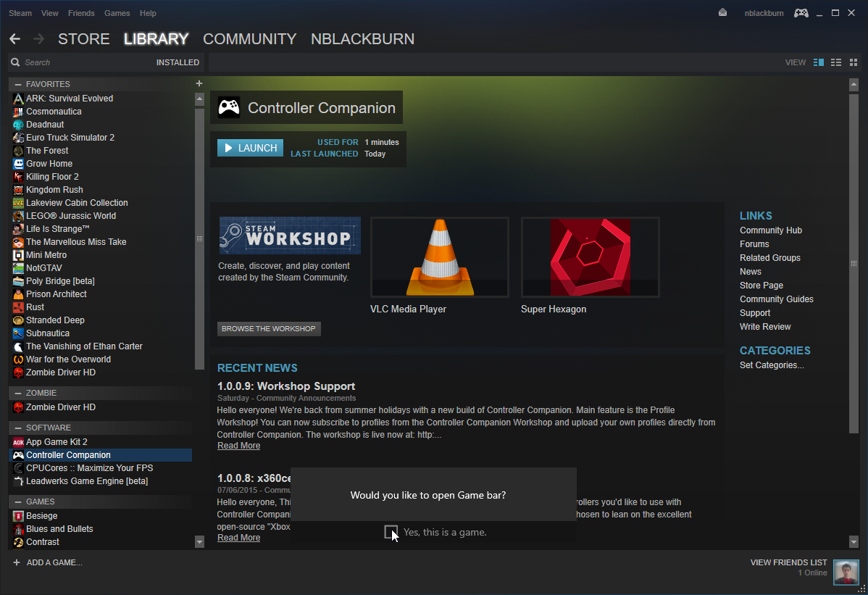Click game list scroll down arrow
868x595 pixels.
point(200,542)
